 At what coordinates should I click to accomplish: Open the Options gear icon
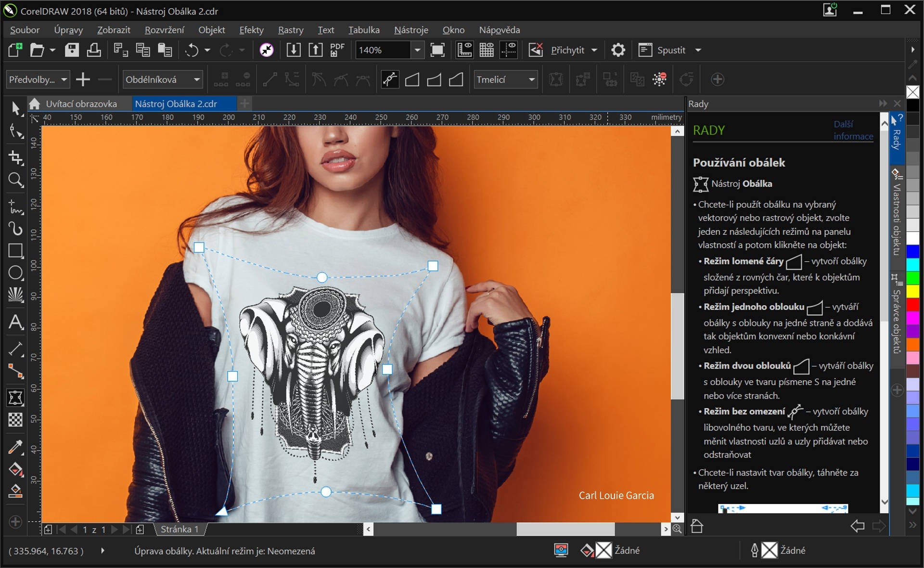tap(618, 50)
